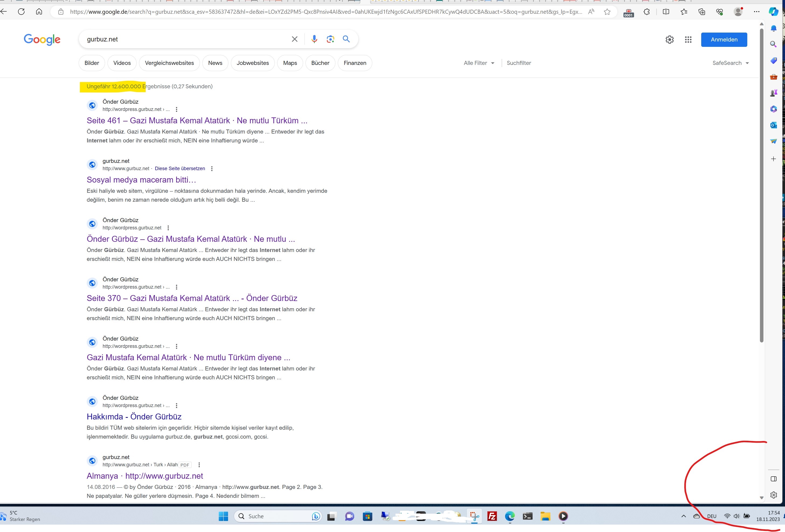Toggle split screen view in Edge
This screenshot has width=785, height=532.
(666, 12)
